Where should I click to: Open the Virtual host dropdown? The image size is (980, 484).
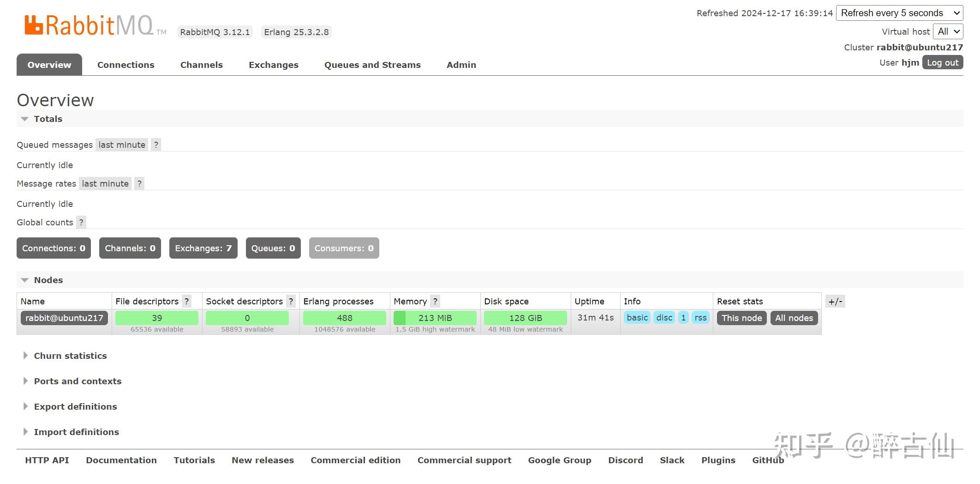948,31
